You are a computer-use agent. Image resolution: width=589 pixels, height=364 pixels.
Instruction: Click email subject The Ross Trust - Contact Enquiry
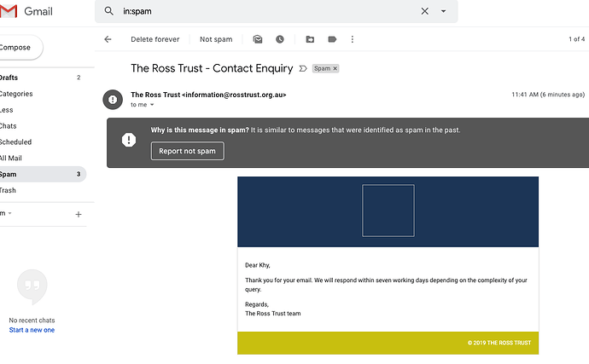(x=212, y=68)
